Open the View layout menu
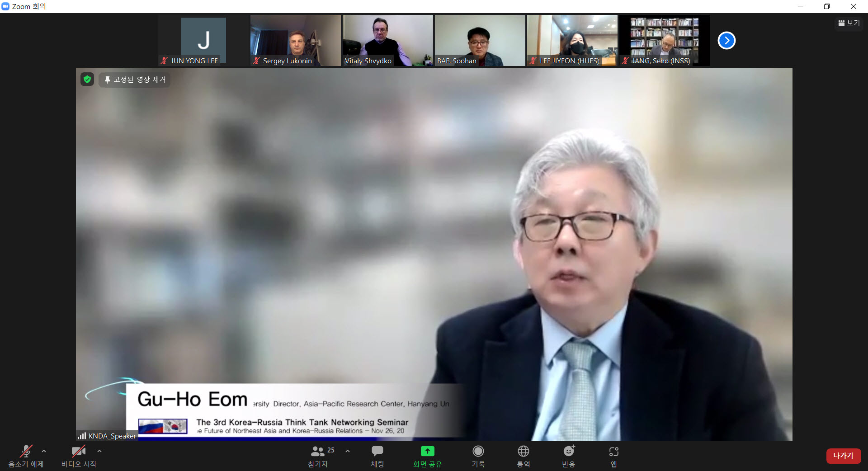Image resolution: width=868 pixels, height=471 pixels. coord(849,23)
